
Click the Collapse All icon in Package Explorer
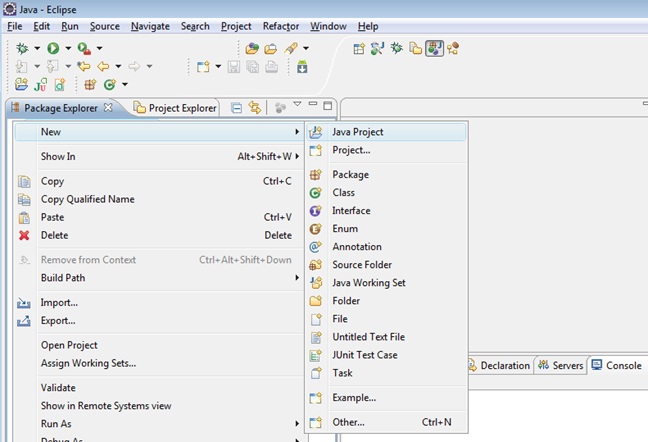tap(236, 108)
